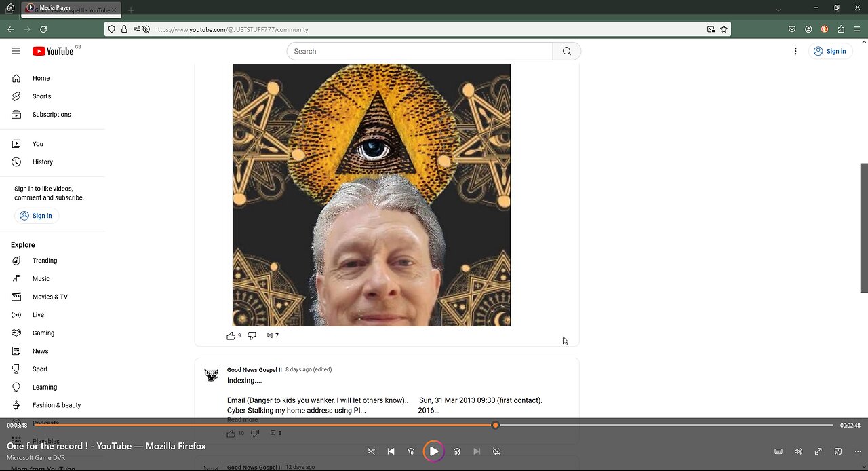Image resolution: width=868 pixels, height=471 pixels.
Task: Switch Media Player to mini player
Action: coord(838,451)
